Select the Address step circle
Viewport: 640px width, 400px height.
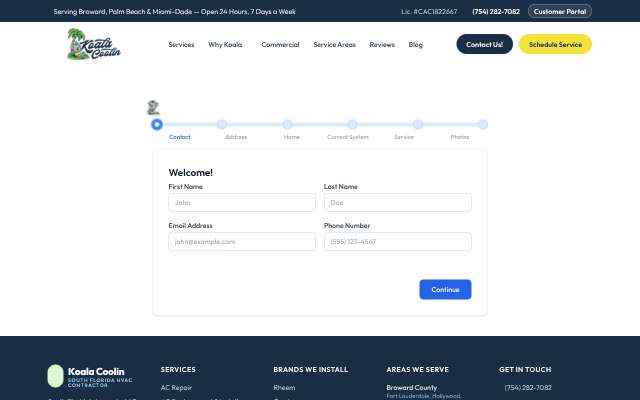pos(222,124)
